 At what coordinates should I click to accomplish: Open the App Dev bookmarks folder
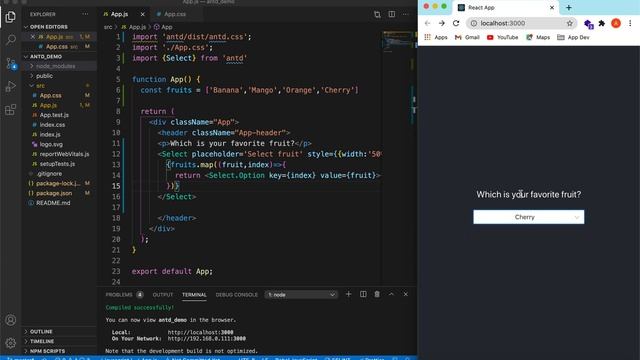[x=573, y=38]
